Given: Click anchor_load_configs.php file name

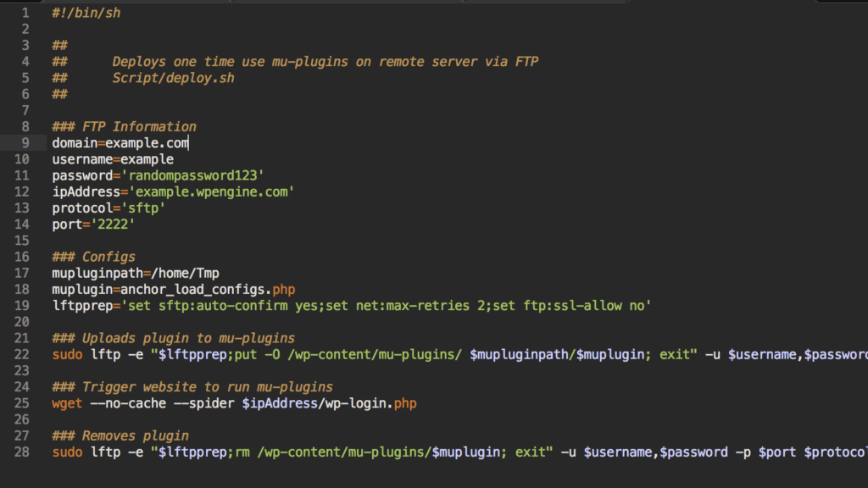Looking at the screenshot, I should (x=208, y=290).
